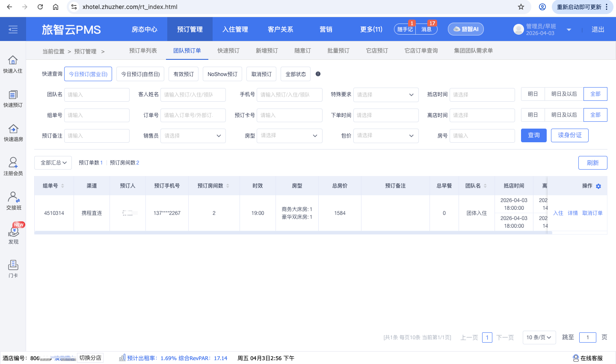616x364 pixels.
Task: Click 切换分店 in the status bar
Action: coord(90,358)
